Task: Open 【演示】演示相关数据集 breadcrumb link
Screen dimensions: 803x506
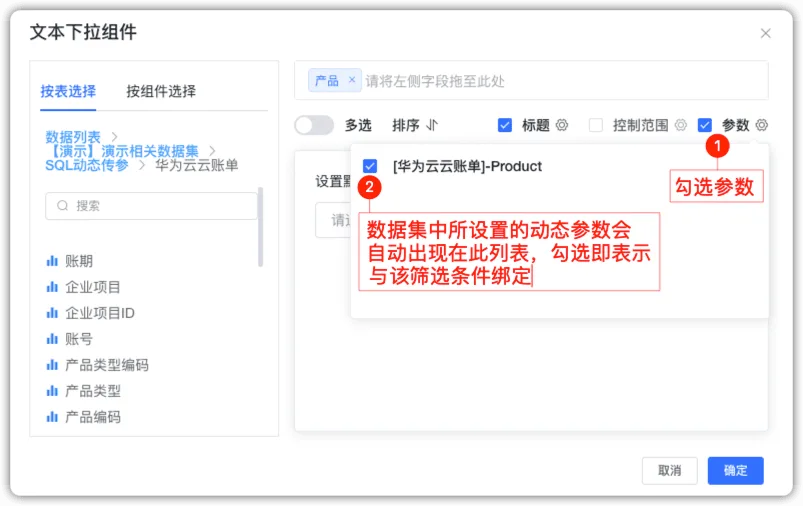Action: point(122,151)
